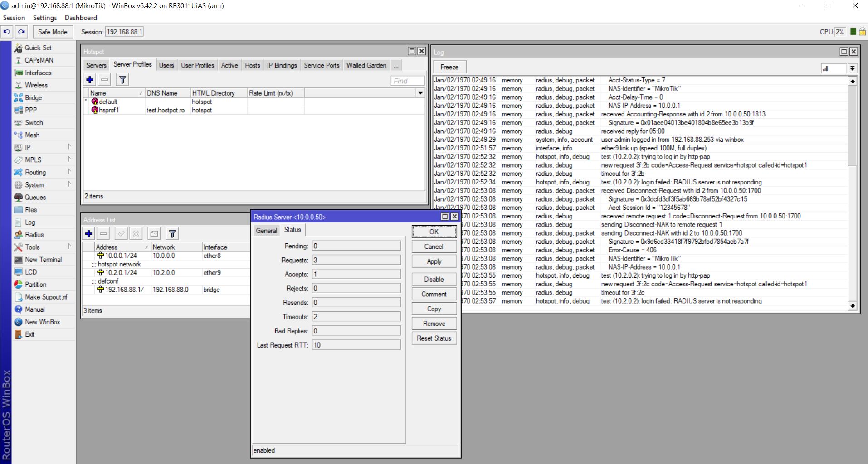
Task: Open the Settings menu
Action: click(x=45, y=18)
